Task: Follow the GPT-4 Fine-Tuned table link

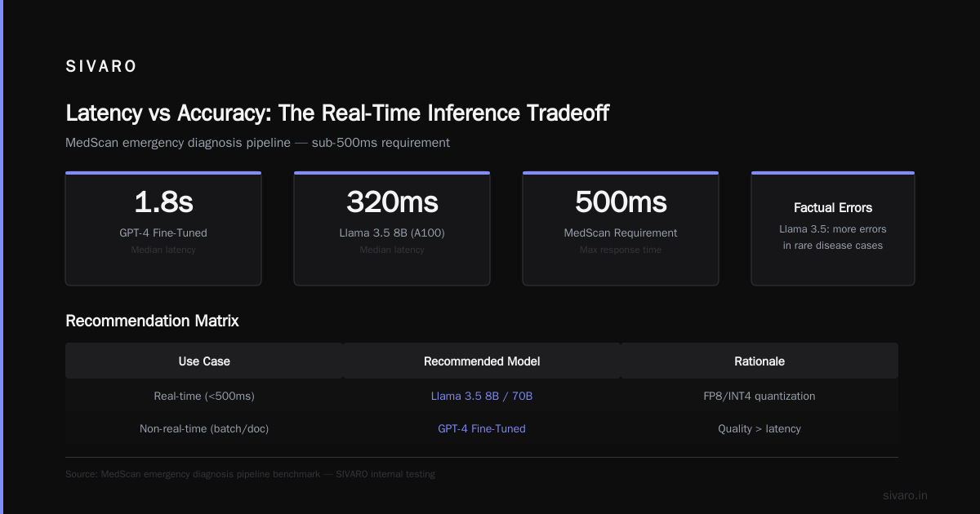Action: coord(482,428)
